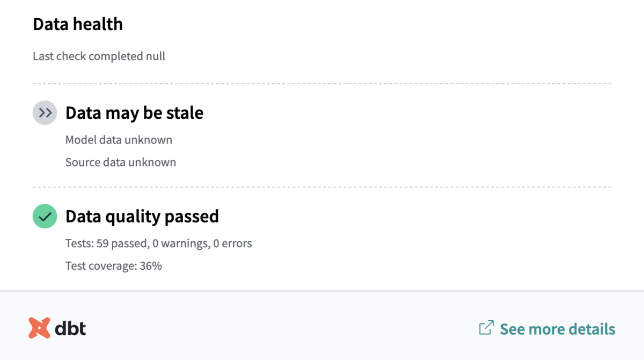Viewport: 644px width, 360px height.
Task: Click the 36% coverage value
Action: click(x=151, y=265)
